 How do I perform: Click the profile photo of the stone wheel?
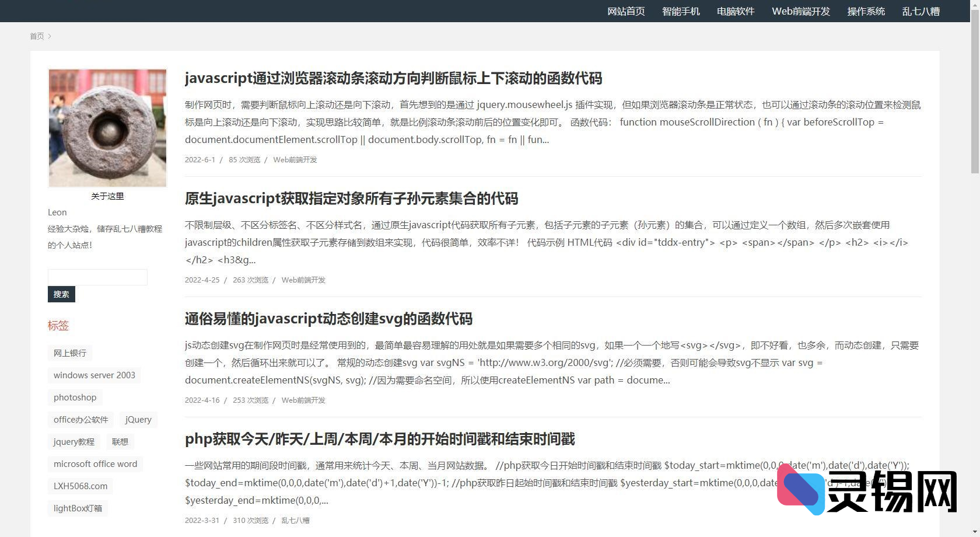click(x=107, y=128)
